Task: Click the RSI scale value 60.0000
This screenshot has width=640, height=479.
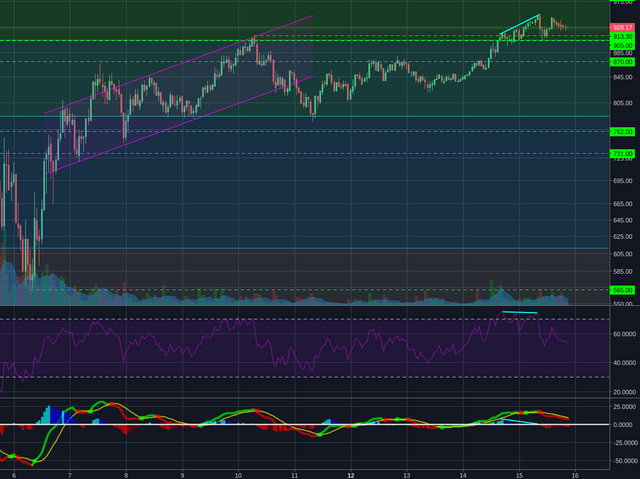Action: pos(624,334)
